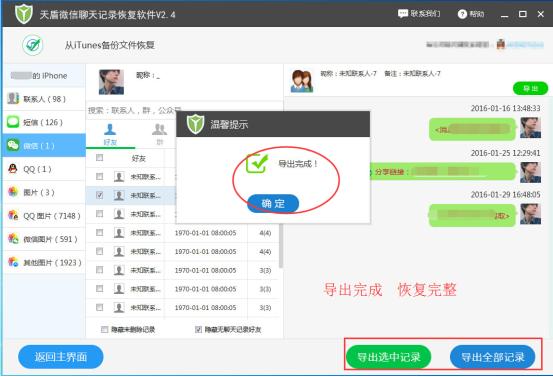The width and height of the screenshot is (553, 377).
Task: Click the 好友 column header
Action: coord(138,158)
